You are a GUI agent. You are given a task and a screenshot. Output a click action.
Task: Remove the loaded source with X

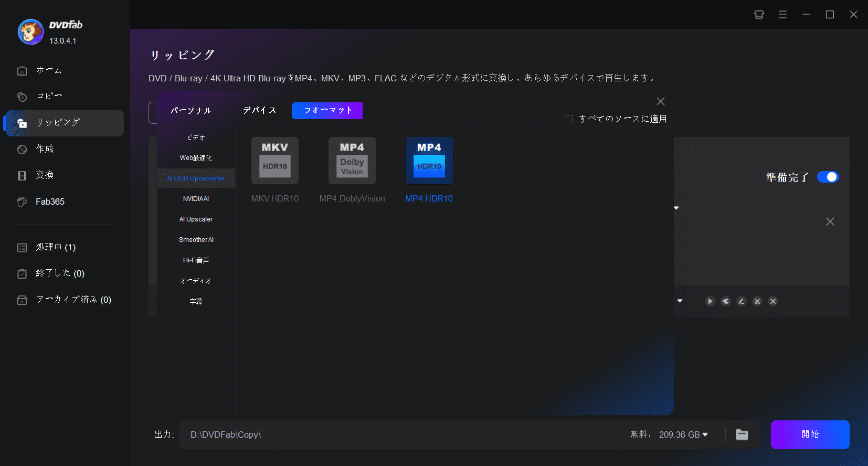[830, 221]
